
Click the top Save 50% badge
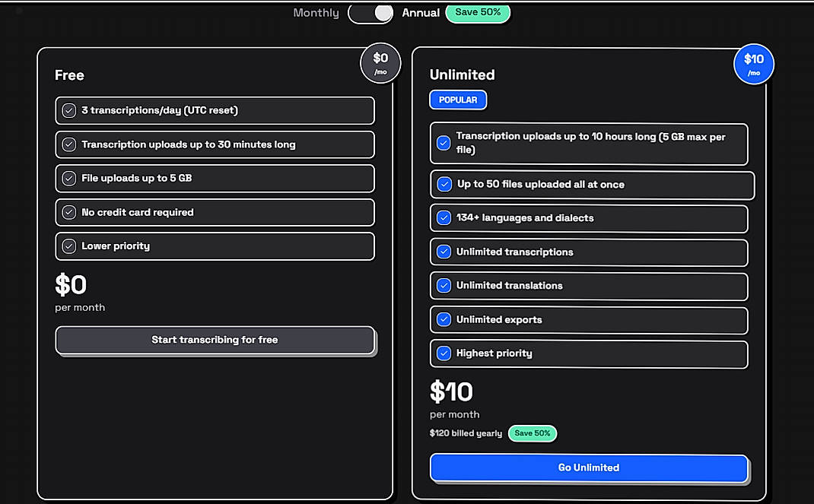[x=478, y=12]
